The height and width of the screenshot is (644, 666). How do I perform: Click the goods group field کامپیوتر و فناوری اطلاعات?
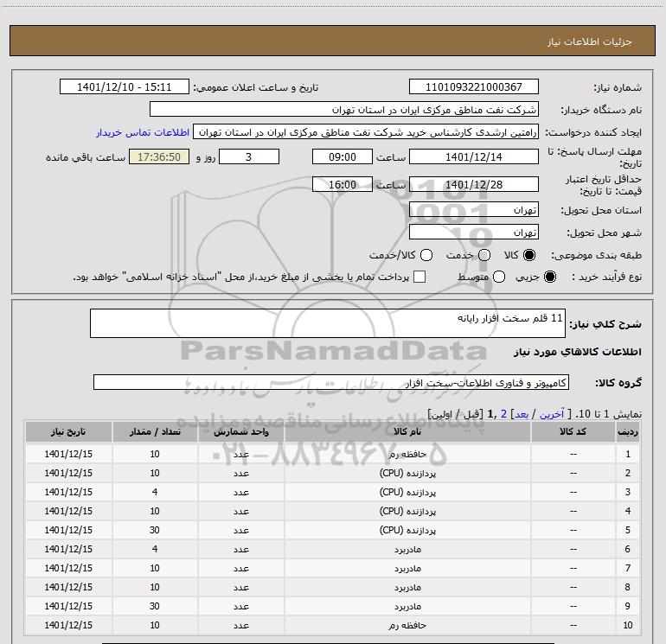(331, 382)
